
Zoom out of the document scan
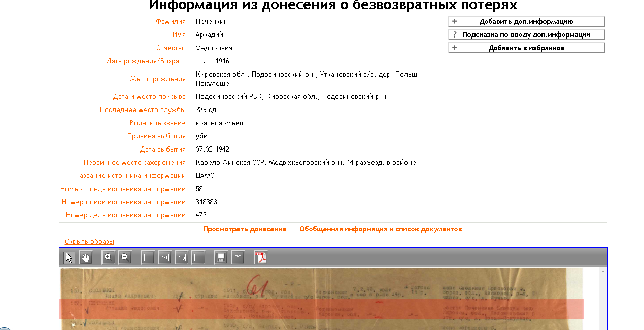coord(125,258)
